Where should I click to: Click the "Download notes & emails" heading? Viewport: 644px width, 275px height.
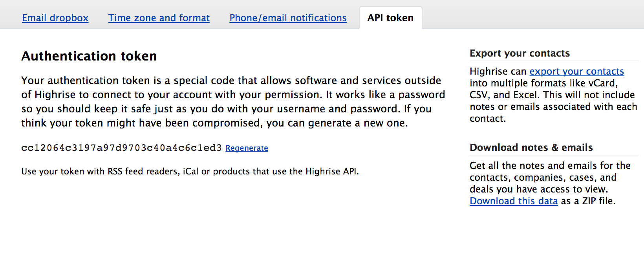pyautogui.click(x=531, y=148)
